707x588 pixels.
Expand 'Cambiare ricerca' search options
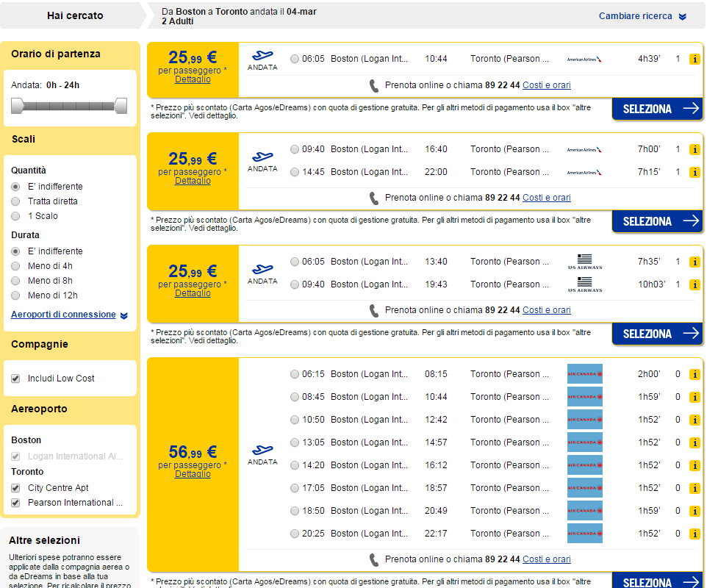(642, 16)
